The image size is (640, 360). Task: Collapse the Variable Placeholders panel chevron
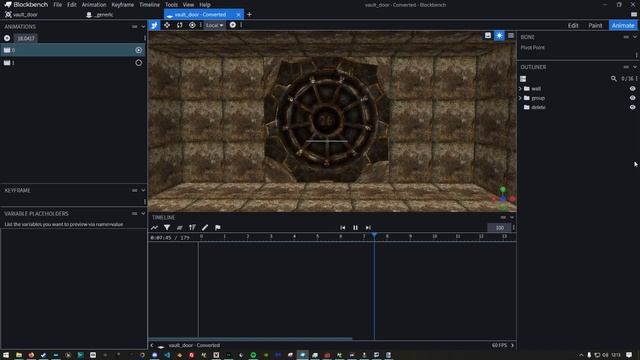tap(143, 213)
